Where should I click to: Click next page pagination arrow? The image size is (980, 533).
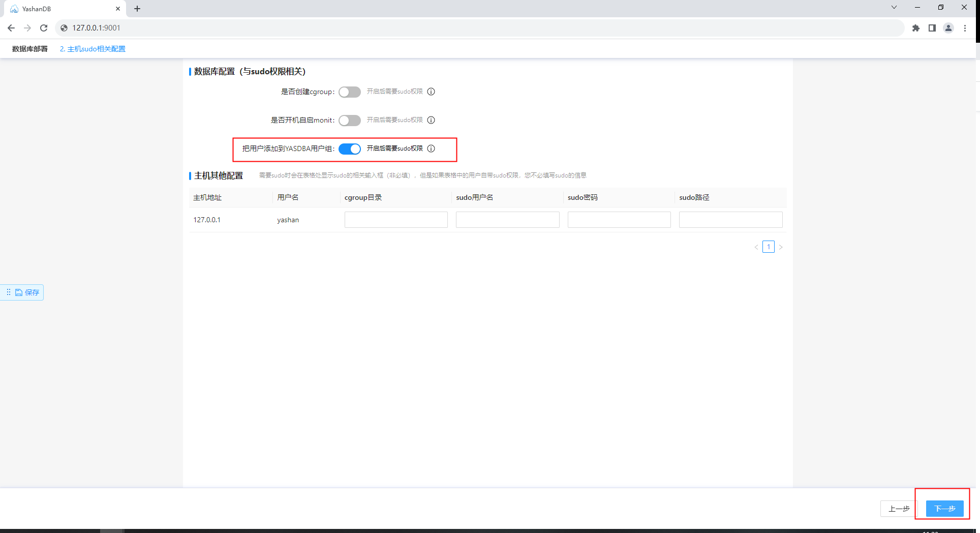coord(781,247)
